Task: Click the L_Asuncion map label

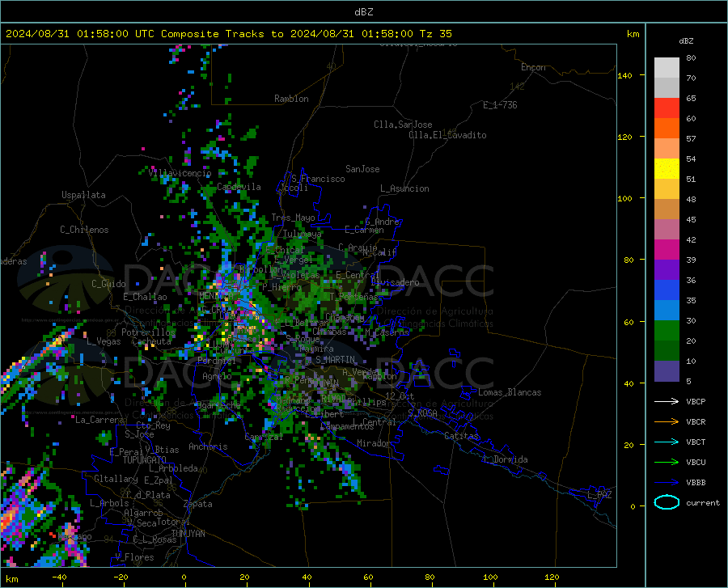Action: [x=404, y=188]
